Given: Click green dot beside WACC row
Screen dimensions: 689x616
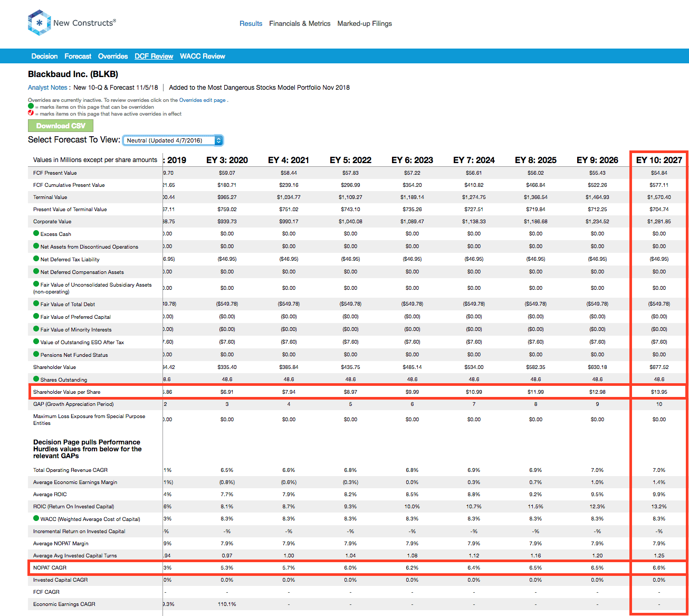Looking at the screenshot, I should (36, 518).
